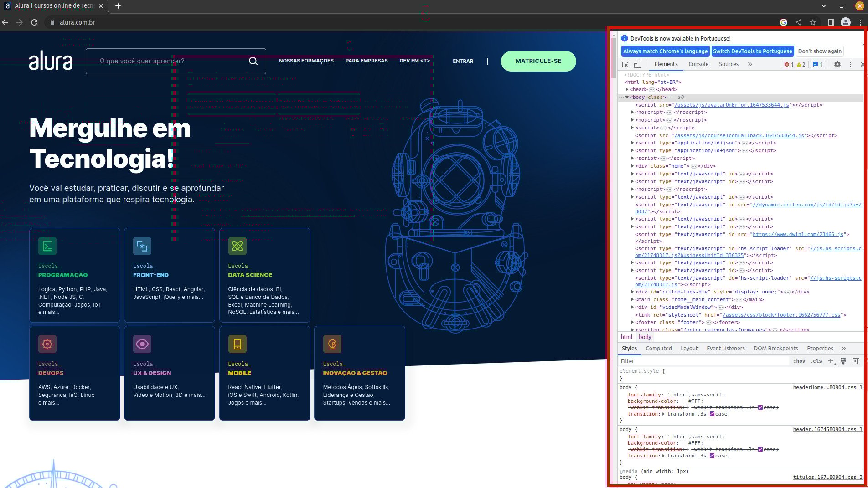Viewport: 868px width, 488px height.
Task: Reload the page in Chrome
Action: pyautogui.click(x=34, y=22)
